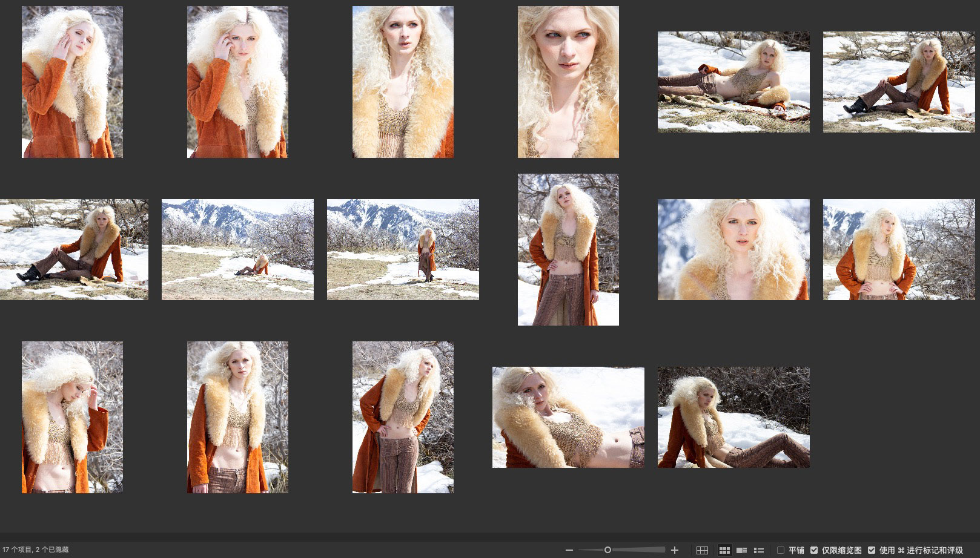Switch to thumbnails view
Viewport: 980px width, 558px height.
pos(724,550)
